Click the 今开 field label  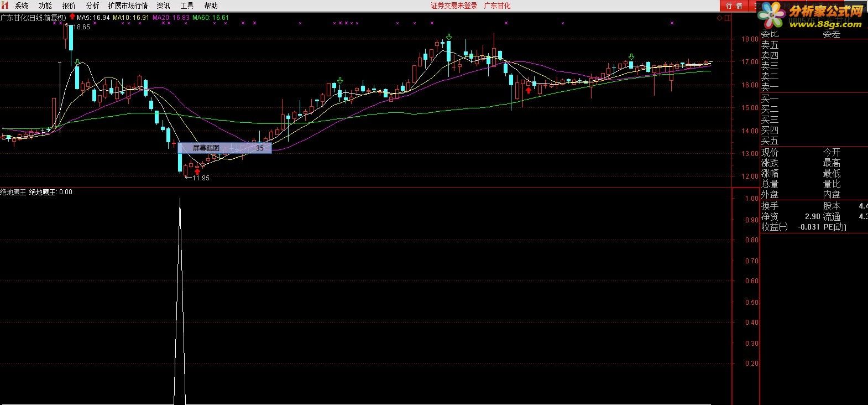pos(832,152)
